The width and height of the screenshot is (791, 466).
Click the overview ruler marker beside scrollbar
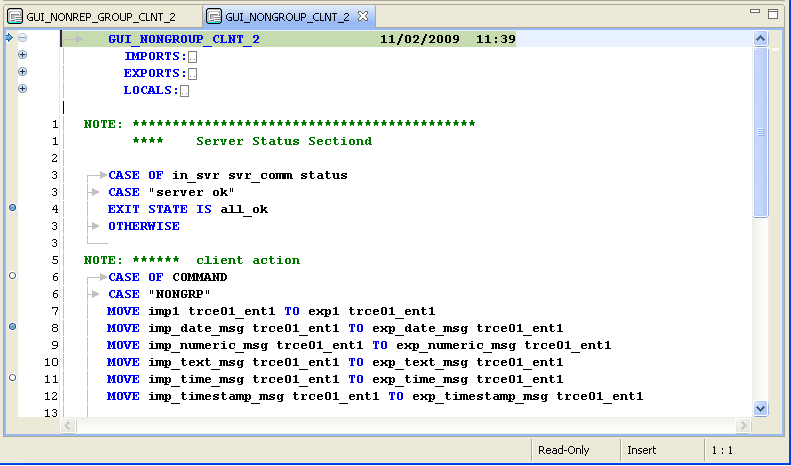775,49
